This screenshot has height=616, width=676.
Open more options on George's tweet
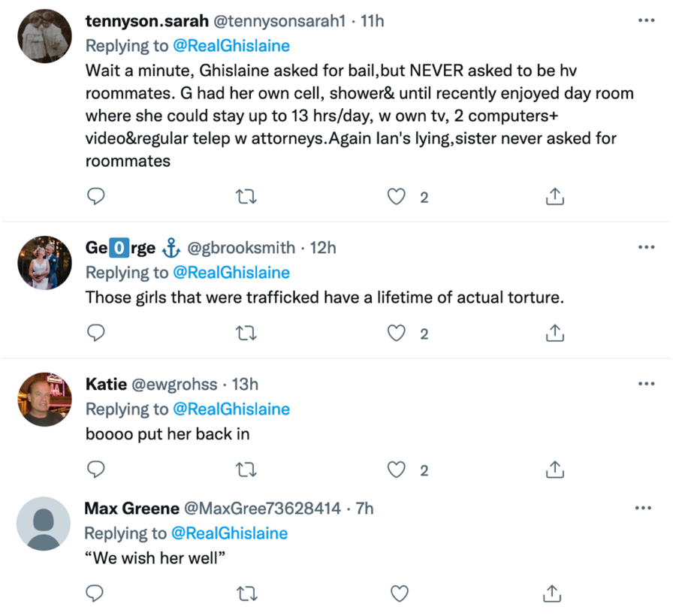coord(646,247)
